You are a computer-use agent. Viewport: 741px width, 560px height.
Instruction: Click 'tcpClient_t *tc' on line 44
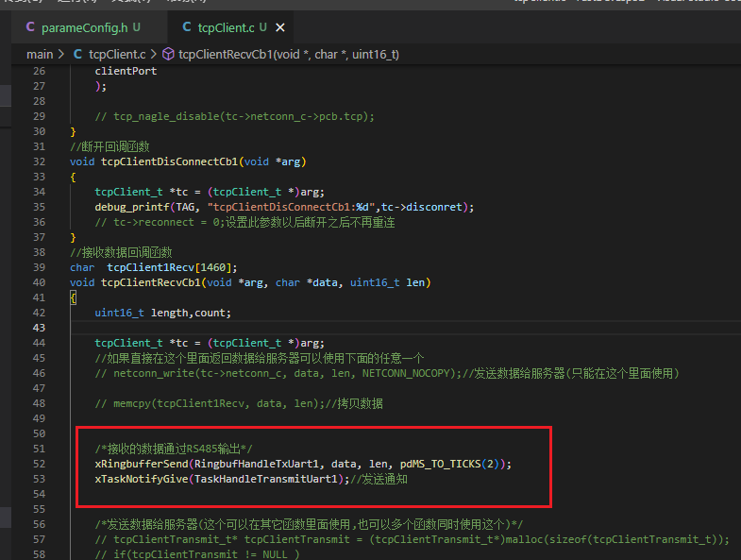click(x=142, y=343)
